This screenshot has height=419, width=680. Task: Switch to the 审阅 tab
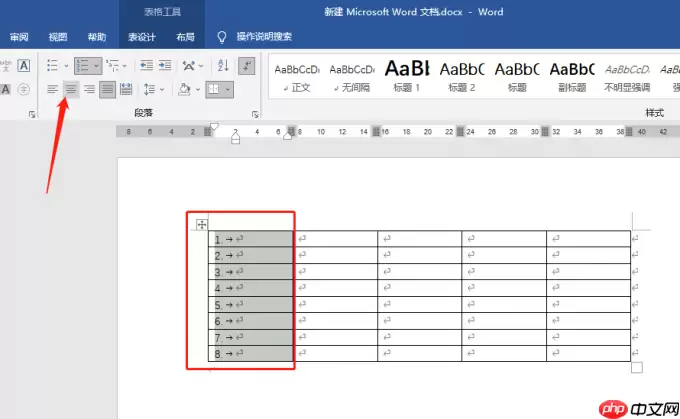19,37
